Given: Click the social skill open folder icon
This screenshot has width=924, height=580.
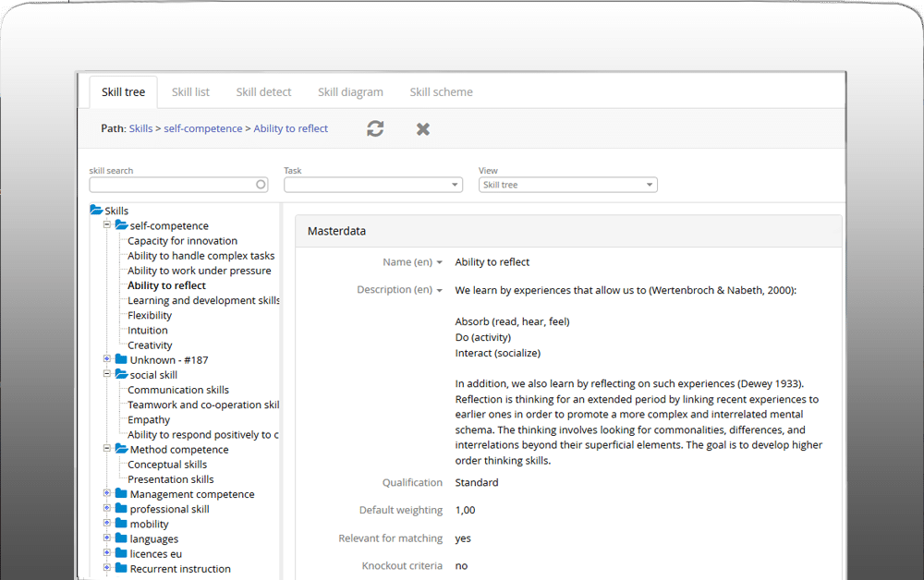Looking at the screenshot, I should point(121,374).
